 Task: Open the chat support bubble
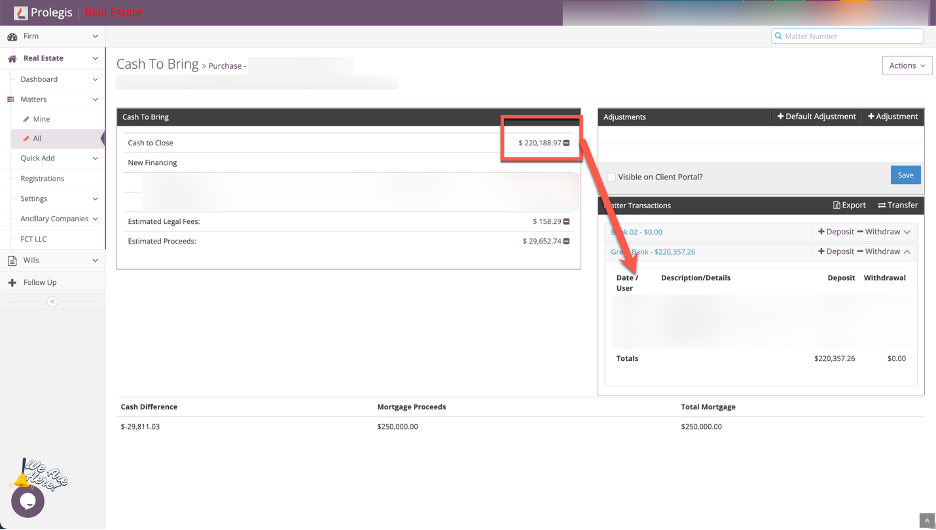coord(27,501)
